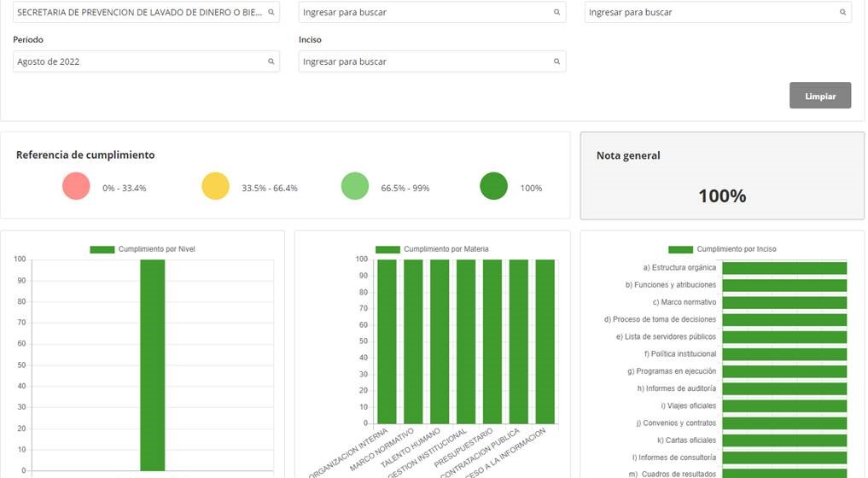This screenshot has height=478, width=868.
Task: Click search icon in top middle search field
Action: [x=556, y=12]
